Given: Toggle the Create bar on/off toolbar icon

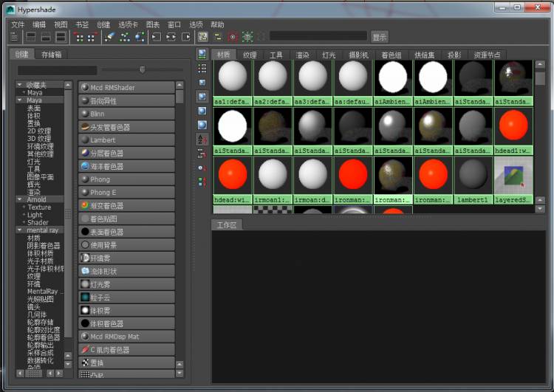Looking at the screenshot, I should 14,37.
